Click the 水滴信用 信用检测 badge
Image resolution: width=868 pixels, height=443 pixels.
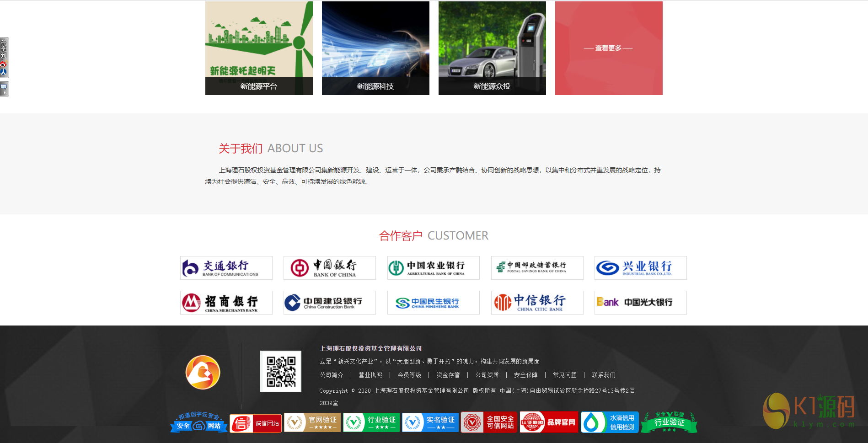point(610,422)
